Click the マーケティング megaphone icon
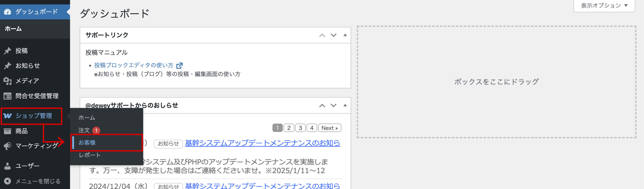Screen dimensions: 644x189 click(8, 146)
